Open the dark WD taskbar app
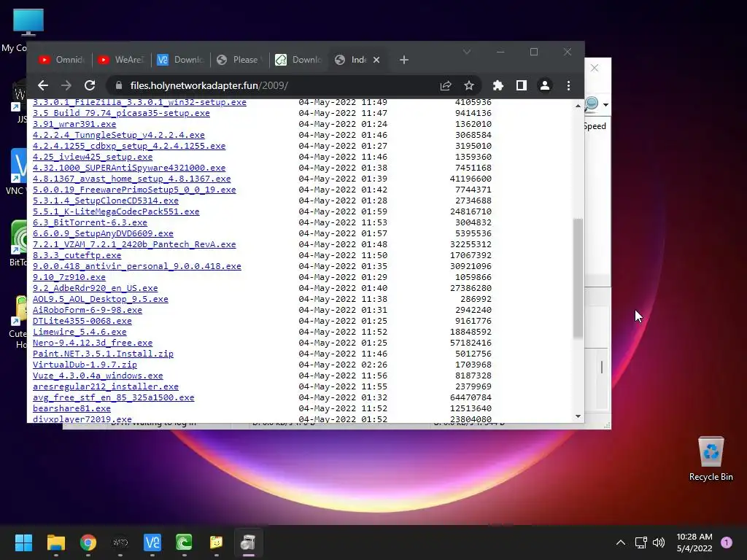The width and height of the screenshot is (747, 560). (x=120, y=542)
